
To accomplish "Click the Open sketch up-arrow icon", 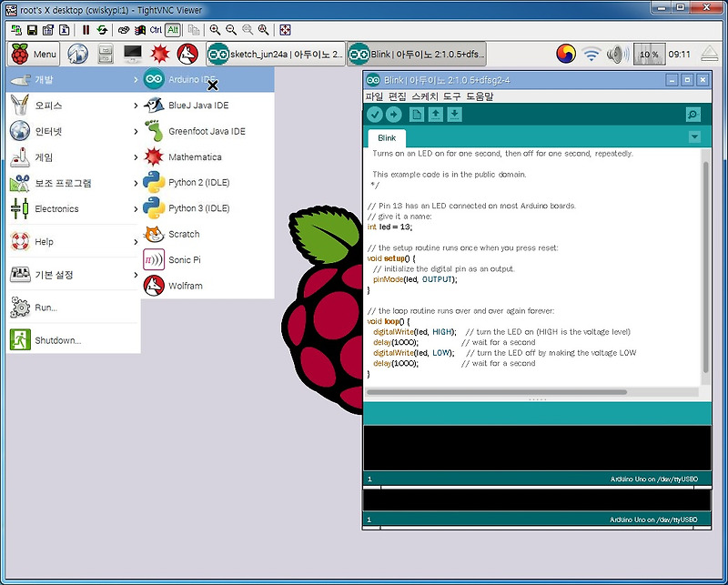I will [436, 115].
